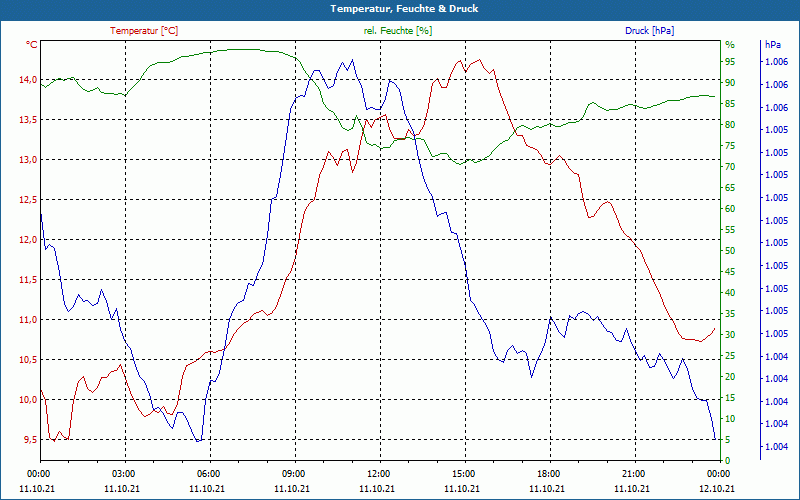The image size is (800, 500).
Task: Click the '21:00' time axis label
Action: (635, 473)
